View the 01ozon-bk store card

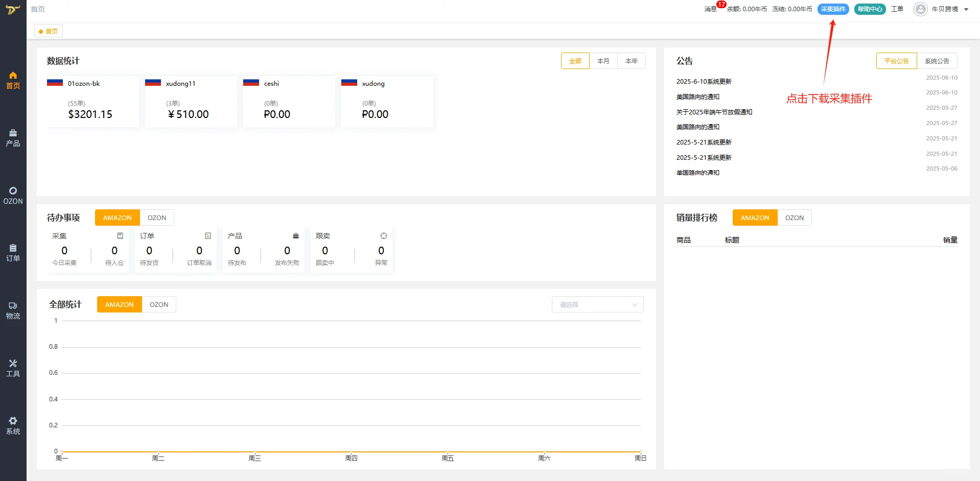point(92,101)
